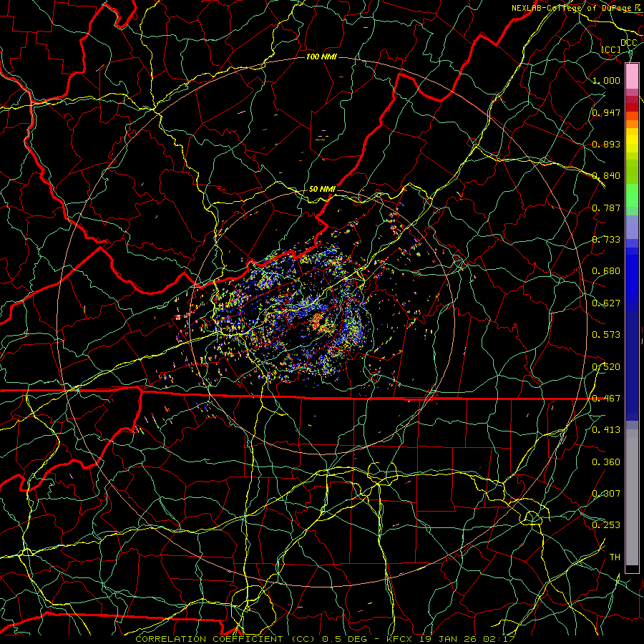
Task: Click the 0.413 scale value
Action: [606, 430]
